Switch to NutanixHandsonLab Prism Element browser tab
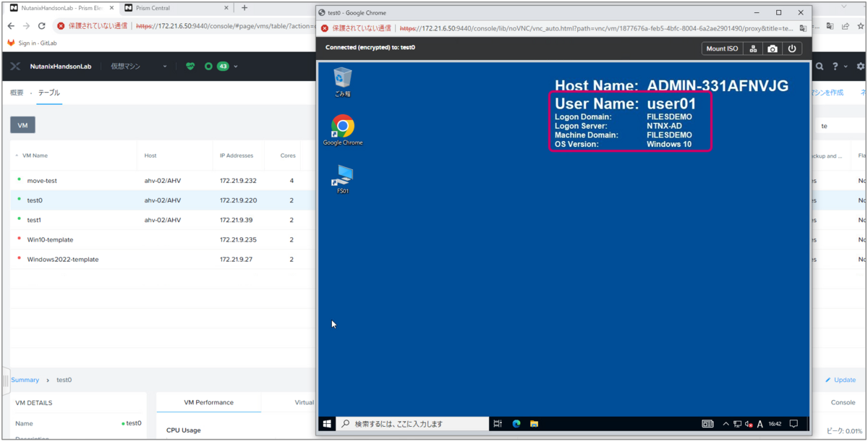The height and width of the screenshot is (442, 868). [62, 8]
